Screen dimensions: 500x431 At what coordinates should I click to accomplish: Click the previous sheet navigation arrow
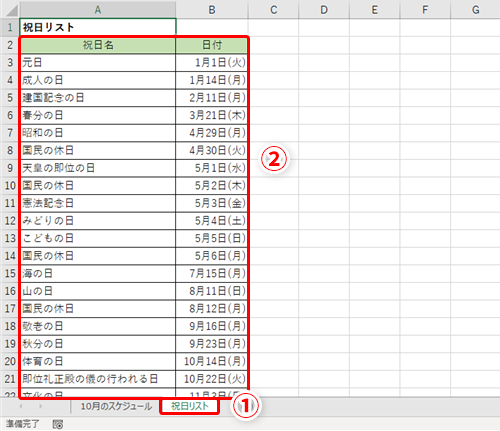click(21, 406)
